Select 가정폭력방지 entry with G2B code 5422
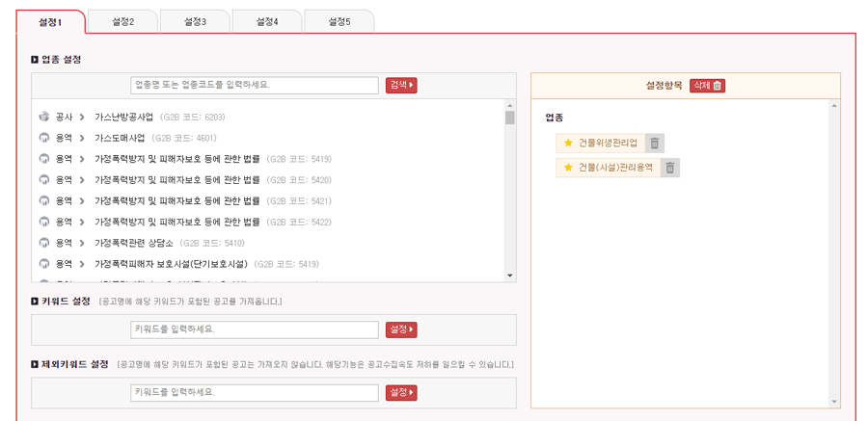The image size is (868, 421). (x=177, y=222)
